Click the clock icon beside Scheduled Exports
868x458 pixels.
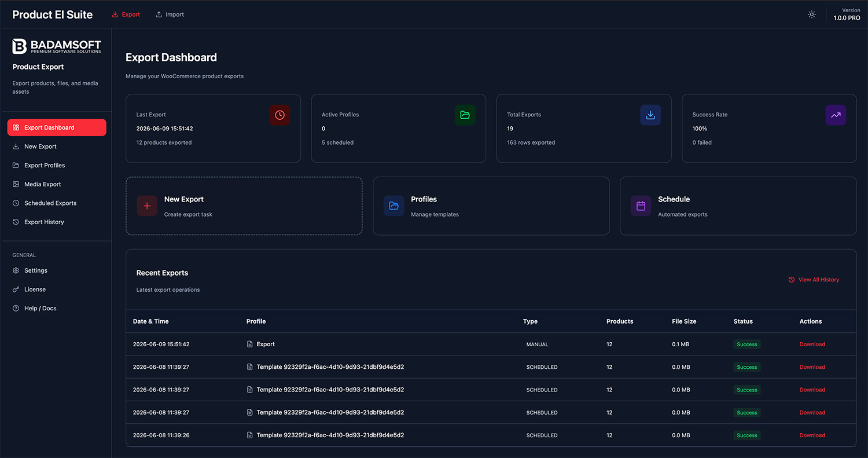tap(16, 203)
